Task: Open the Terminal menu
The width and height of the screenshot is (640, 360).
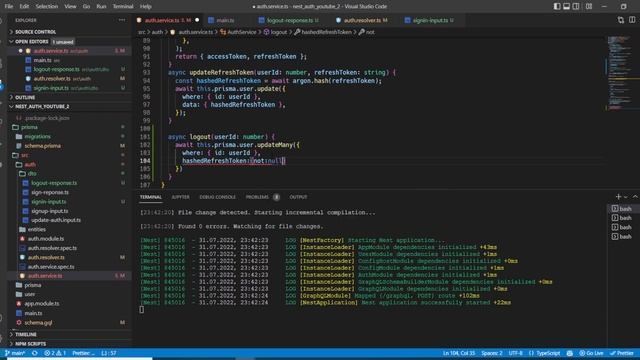Action: click(123, 7)
